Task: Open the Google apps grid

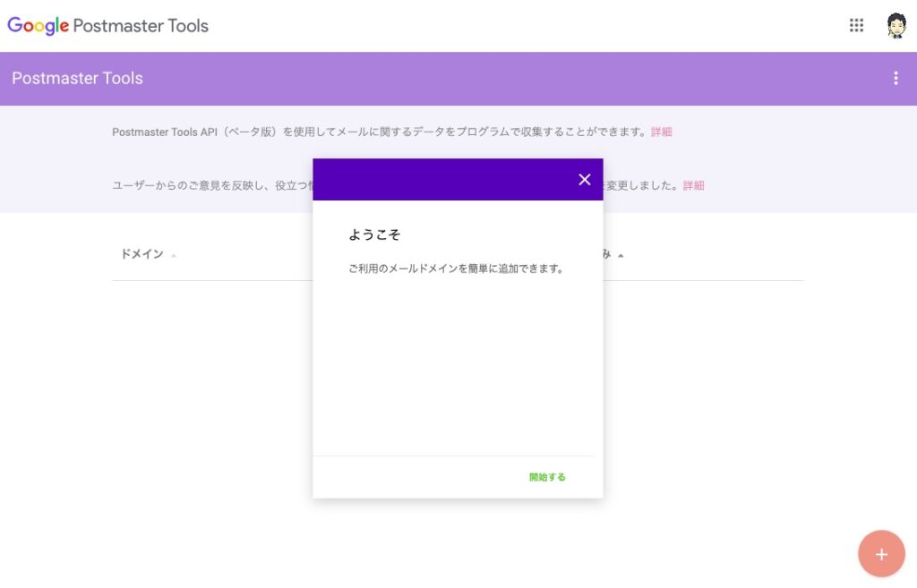Action: click(x=856, y=25)
